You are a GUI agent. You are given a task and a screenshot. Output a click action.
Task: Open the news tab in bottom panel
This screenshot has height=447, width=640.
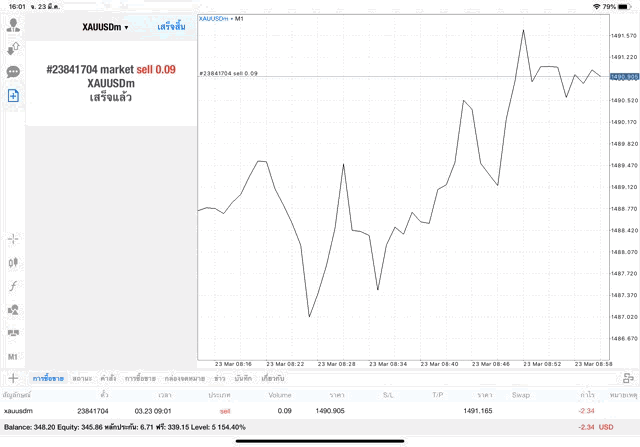(x=219, y=379)
